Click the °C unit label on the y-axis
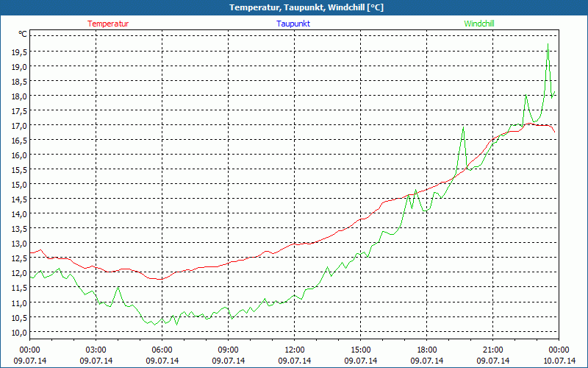 pyautogui.click(x=23, y=34)
